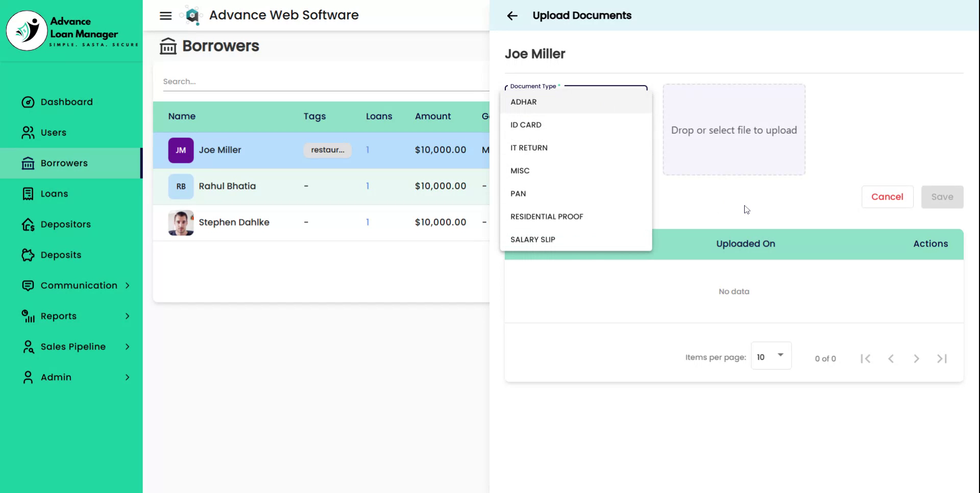980x493 pixels.
Task: Jump to last page of documents
Action: coord(942,359)
